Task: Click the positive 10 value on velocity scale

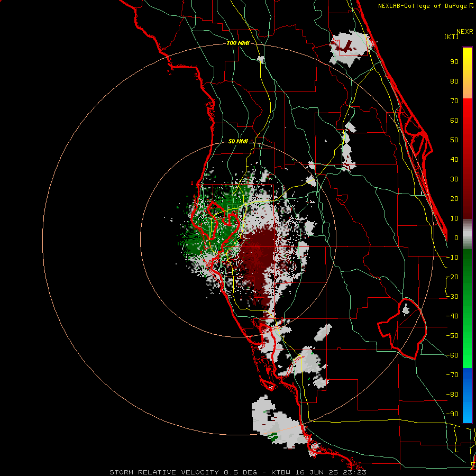Action: click(x=454, y=218)
